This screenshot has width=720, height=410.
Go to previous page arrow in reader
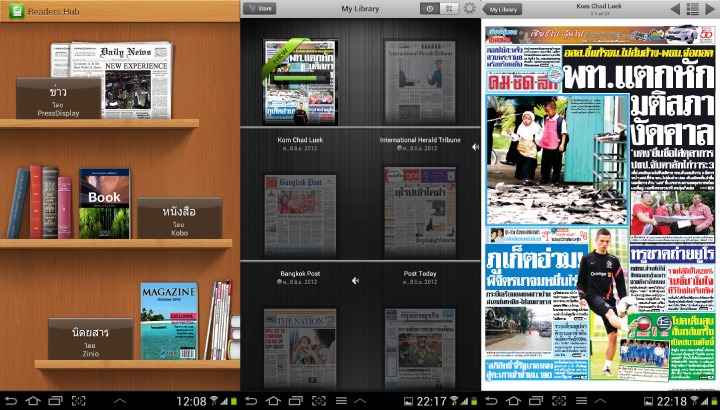tap(671, 8)
